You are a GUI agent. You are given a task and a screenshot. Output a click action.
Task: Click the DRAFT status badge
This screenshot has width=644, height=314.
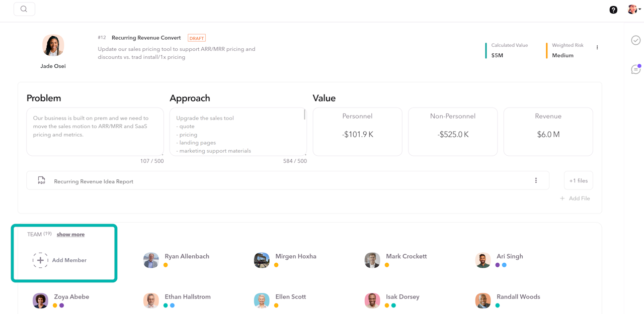(x=196, y=38)
